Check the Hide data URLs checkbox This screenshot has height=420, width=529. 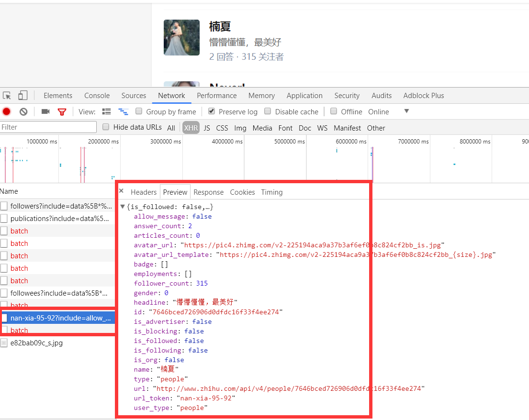pyautogui.click(x=106, y=127)
